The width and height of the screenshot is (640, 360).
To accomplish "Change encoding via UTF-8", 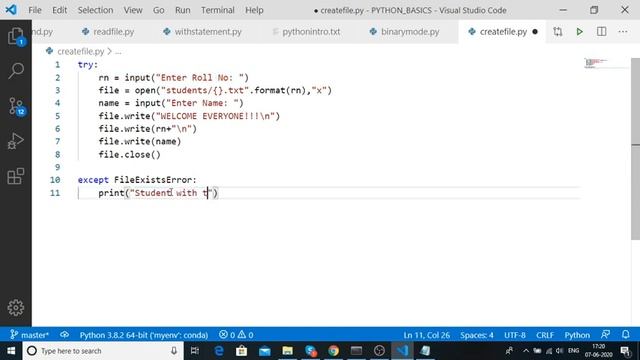I will (x=515, y=335).
